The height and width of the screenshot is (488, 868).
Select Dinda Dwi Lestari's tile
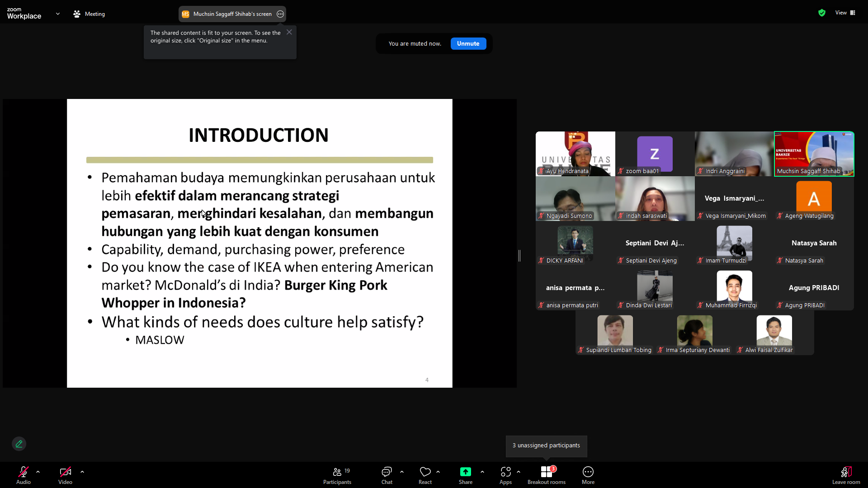click(x=655, y=288)
